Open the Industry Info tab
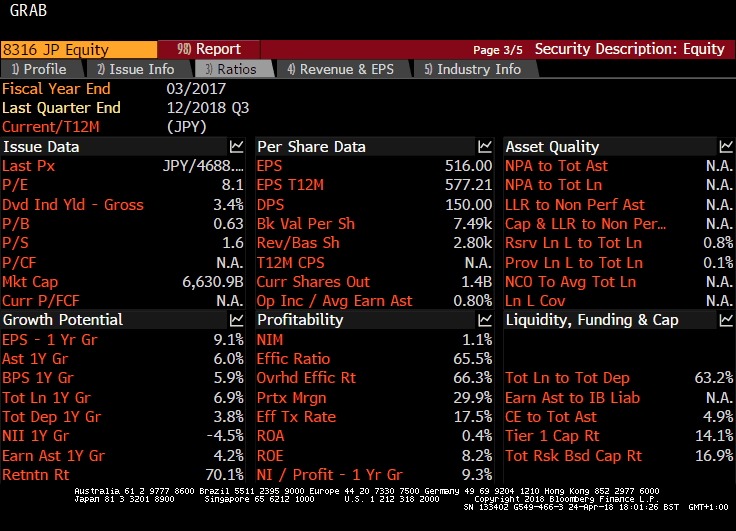This screenshot has height=531, width=736. click(472, 69)
